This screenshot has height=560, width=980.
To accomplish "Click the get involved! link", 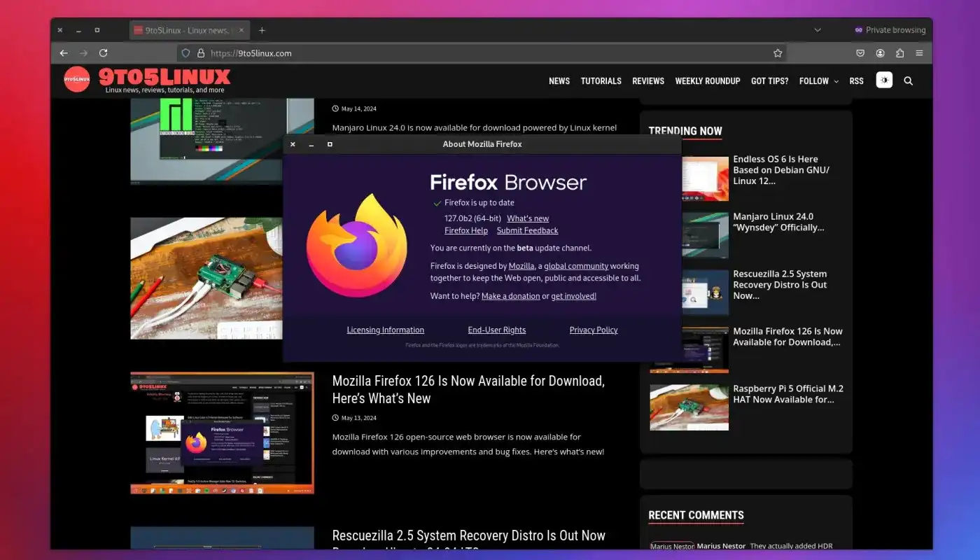I will pyautogui.click(x=574, y=296).
